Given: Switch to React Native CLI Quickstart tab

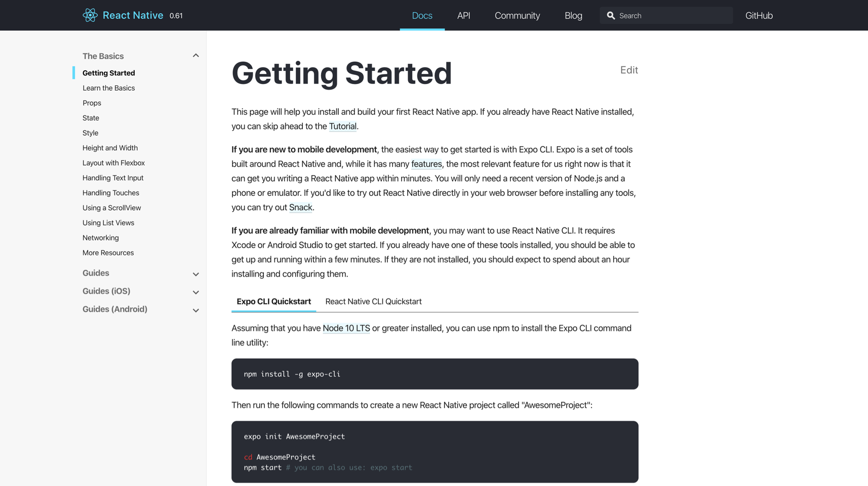Looking at the screenshot, I should click(x=373, y=301).
